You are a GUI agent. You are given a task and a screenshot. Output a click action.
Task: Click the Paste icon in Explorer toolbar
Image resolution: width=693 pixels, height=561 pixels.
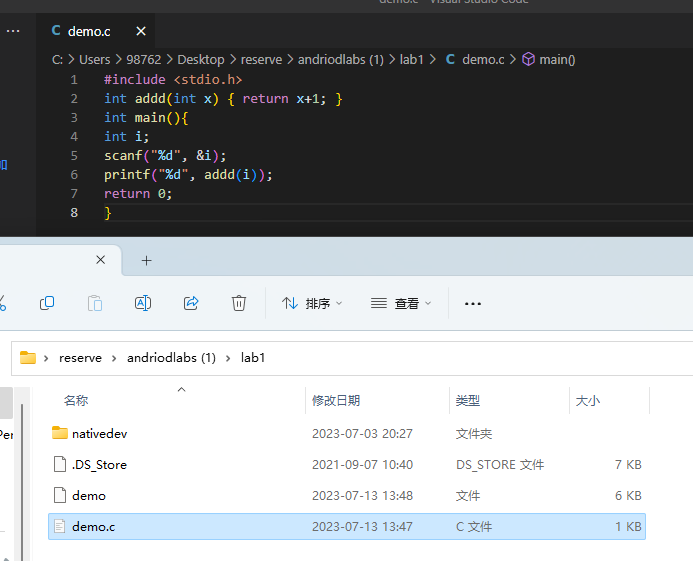tap(95, 303)
